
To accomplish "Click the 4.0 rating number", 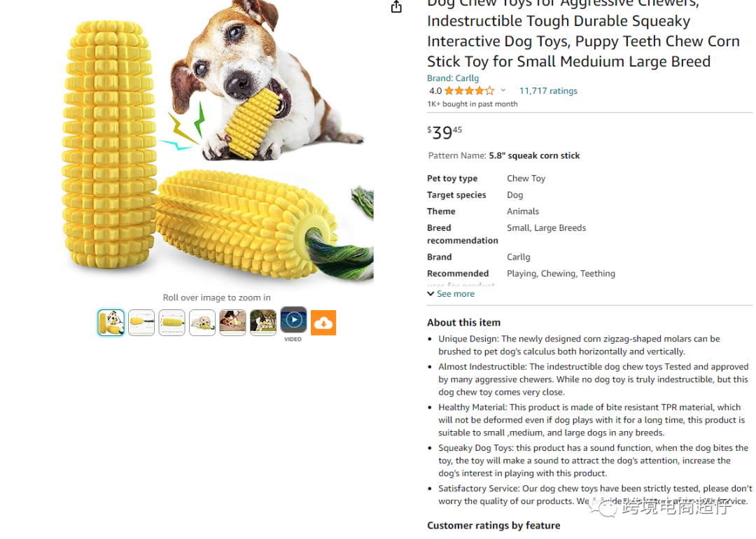I will pos(435,90).
